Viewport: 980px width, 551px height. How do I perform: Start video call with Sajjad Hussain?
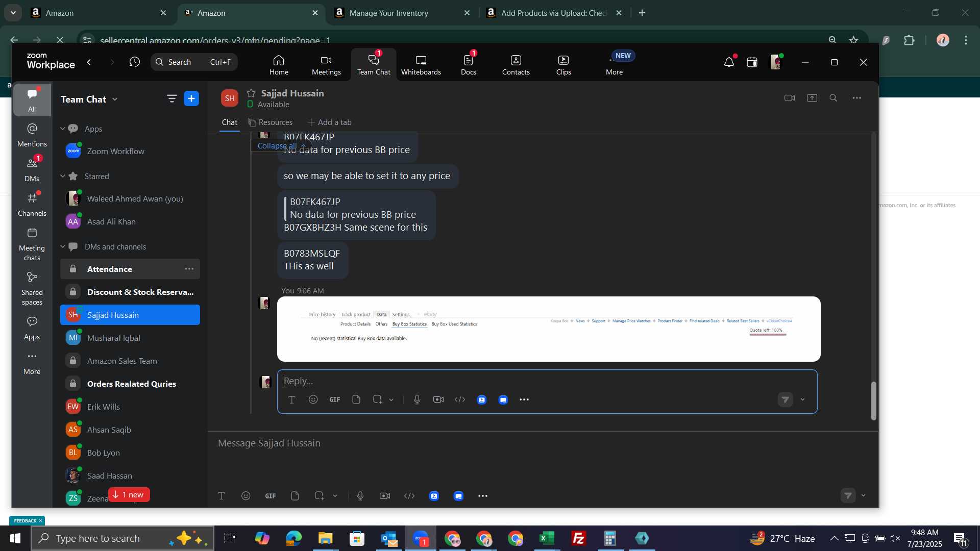(x=790, y=98)
